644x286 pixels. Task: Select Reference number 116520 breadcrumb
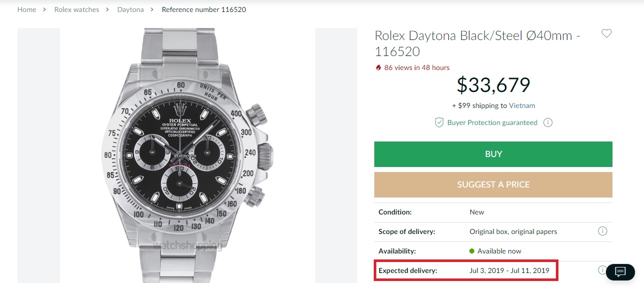204,9
